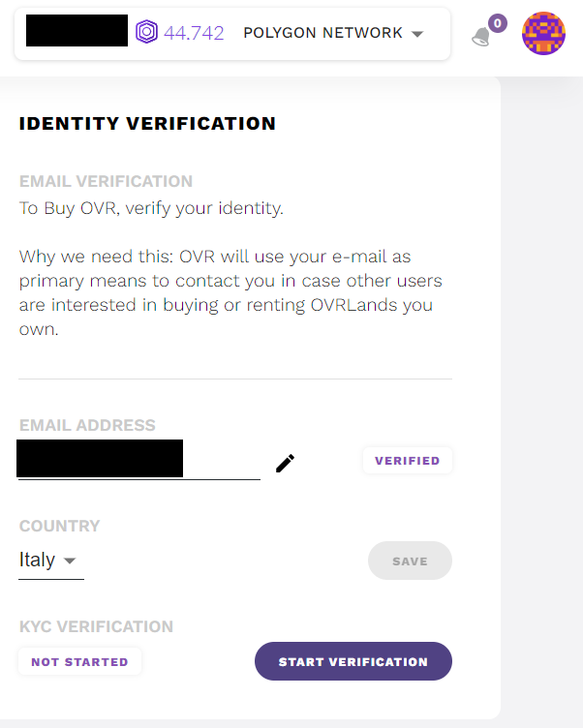Viewport: 583px width, 728px height.
Task: Click the Country field label
Action: click(x=59, y=527)
